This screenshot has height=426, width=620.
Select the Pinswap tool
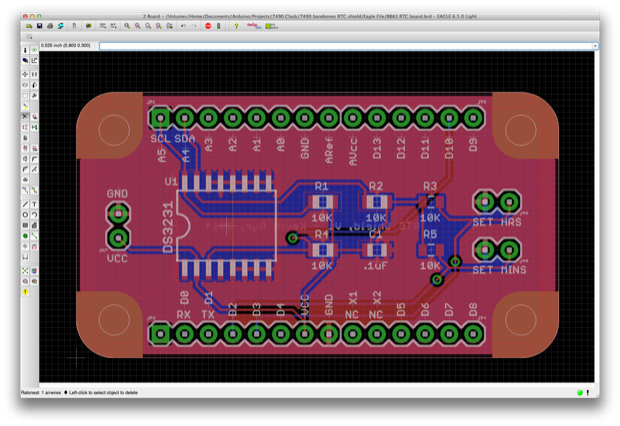pyautogui.click(x=25, y=127)
